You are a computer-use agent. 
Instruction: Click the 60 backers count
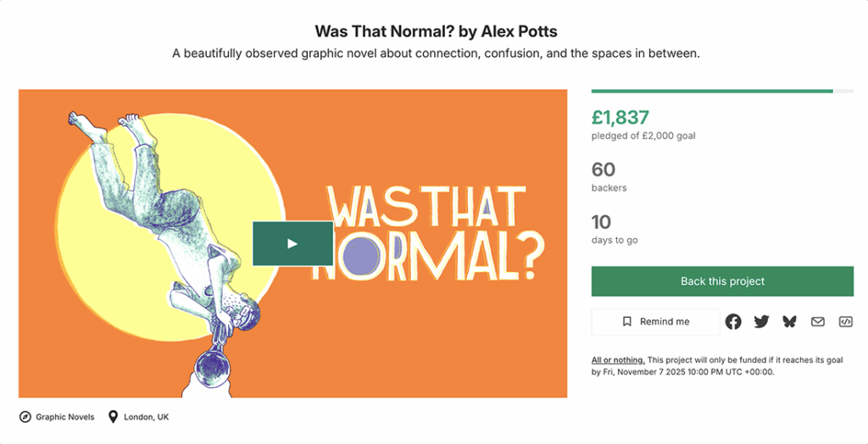coord(604,169)
